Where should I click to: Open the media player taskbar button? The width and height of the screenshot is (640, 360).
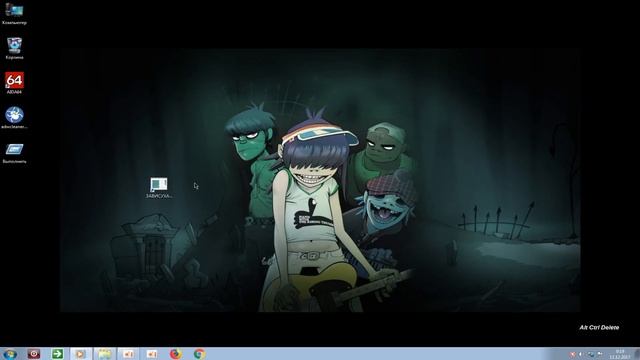tap(81, 354)
